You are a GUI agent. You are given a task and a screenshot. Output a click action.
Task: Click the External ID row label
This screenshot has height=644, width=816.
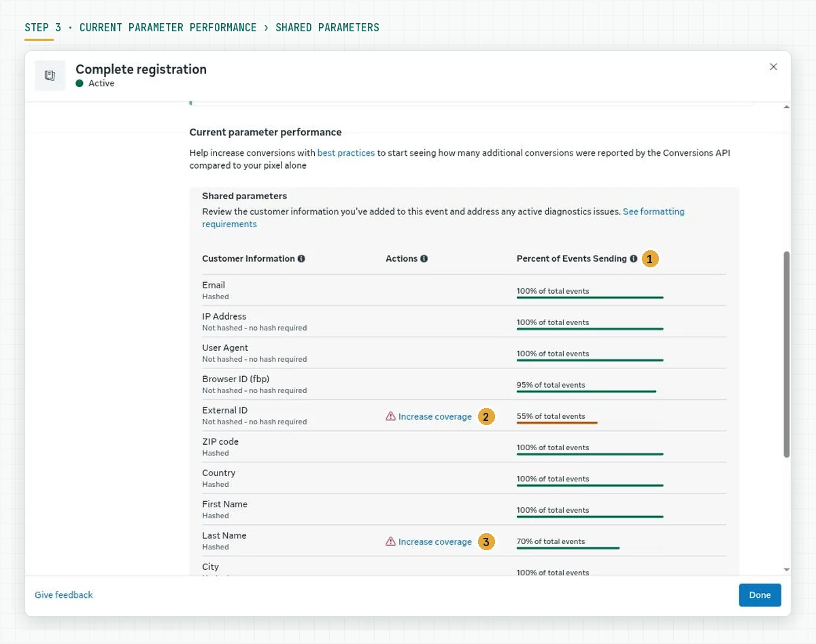point(225,410)
